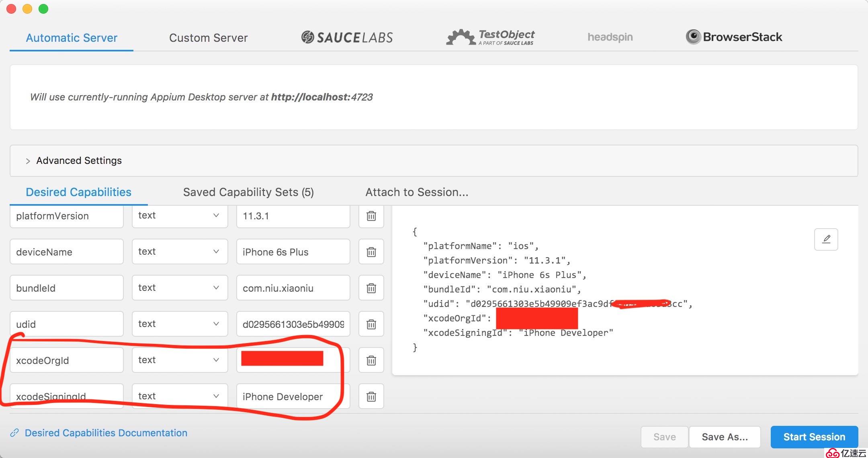868x458 pixels.
Task: Switch to Saved Capability Sets tab
Action: [248, 192]
